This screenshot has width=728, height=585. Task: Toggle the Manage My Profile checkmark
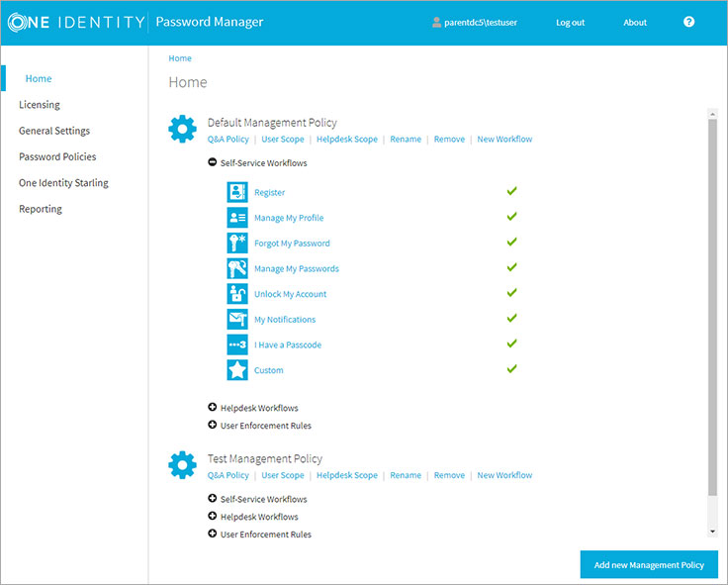click(511, 217)
